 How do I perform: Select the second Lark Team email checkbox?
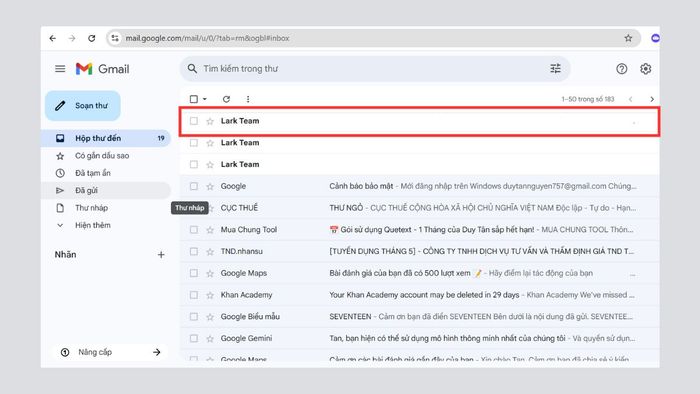point(194,143)
